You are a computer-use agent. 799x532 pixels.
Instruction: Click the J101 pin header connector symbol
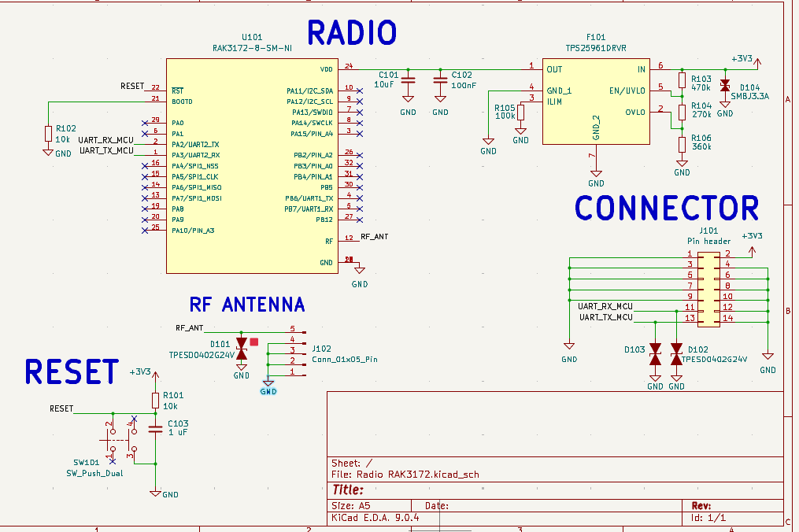(708, 290)
